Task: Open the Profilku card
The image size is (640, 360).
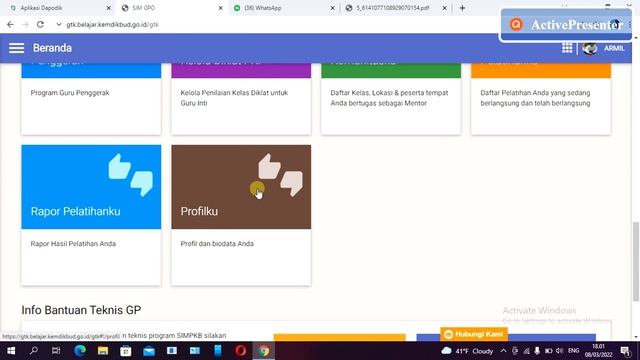Action: 241,215
